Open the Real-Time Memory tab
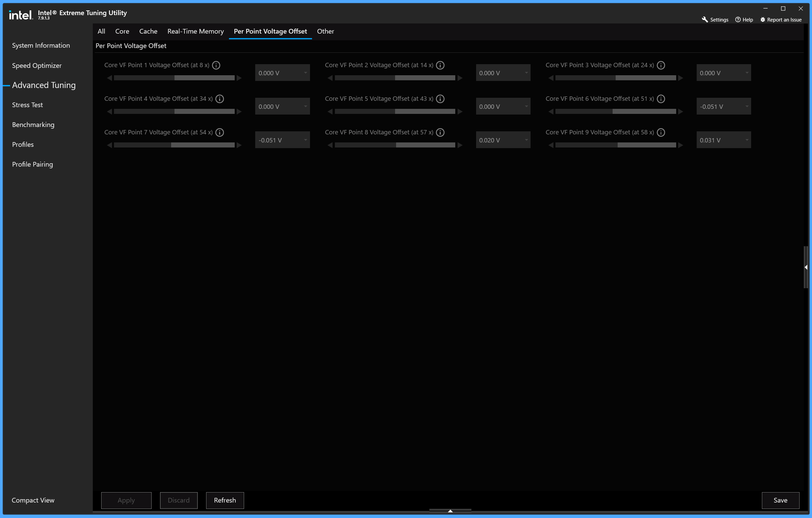 coord(196,31)
